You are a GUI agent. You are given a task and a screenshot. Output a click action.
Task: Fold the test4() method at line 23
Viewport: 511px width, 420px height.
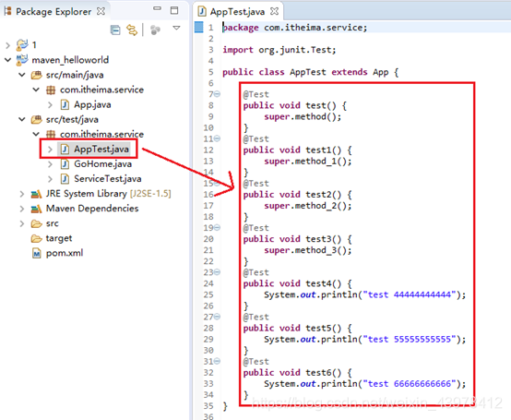pos(217,272)
